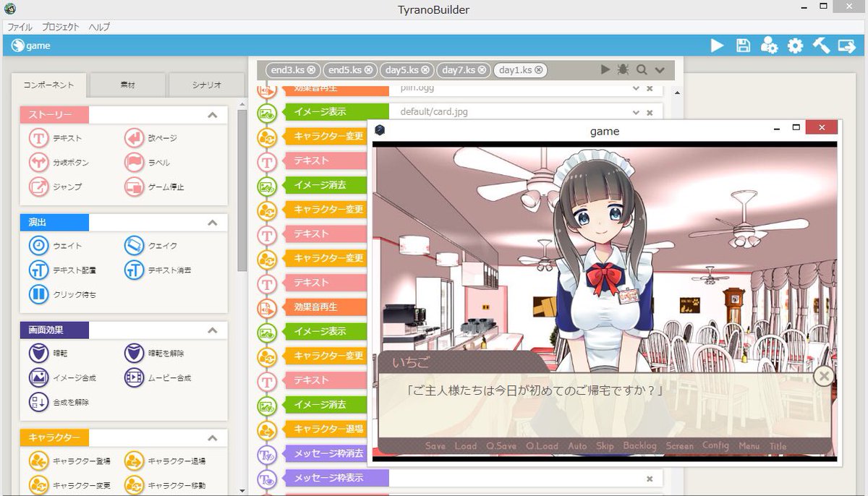Select the ゲーム停止 component
The width and height of the screenshot is (868, 496).
coord(154,187)
